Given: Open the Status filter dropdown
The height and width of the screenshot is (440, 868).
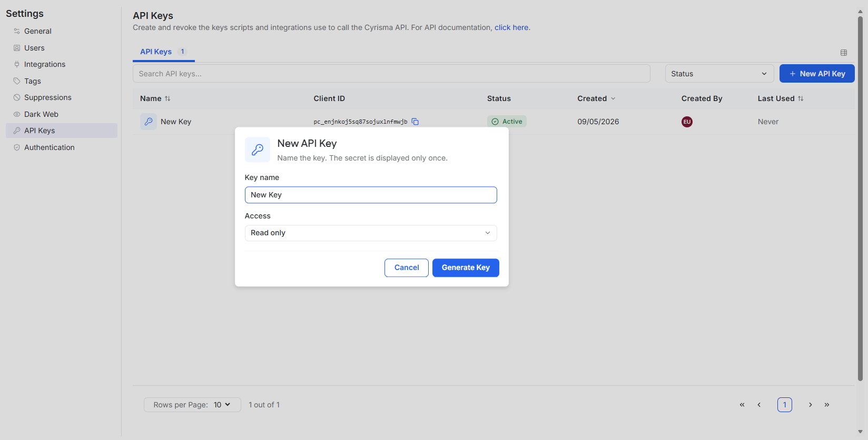Looking at the screenshot, I should tap(719, 74).
